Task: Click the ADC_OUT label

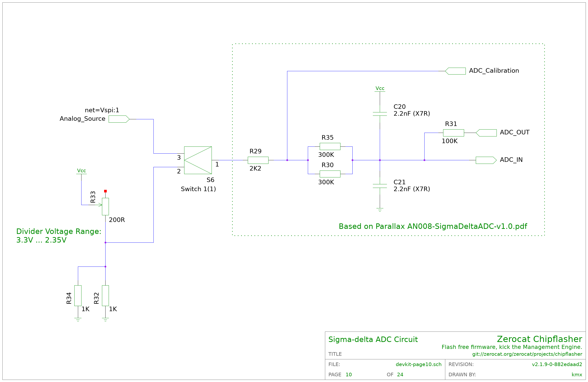Action: (515, 132)
